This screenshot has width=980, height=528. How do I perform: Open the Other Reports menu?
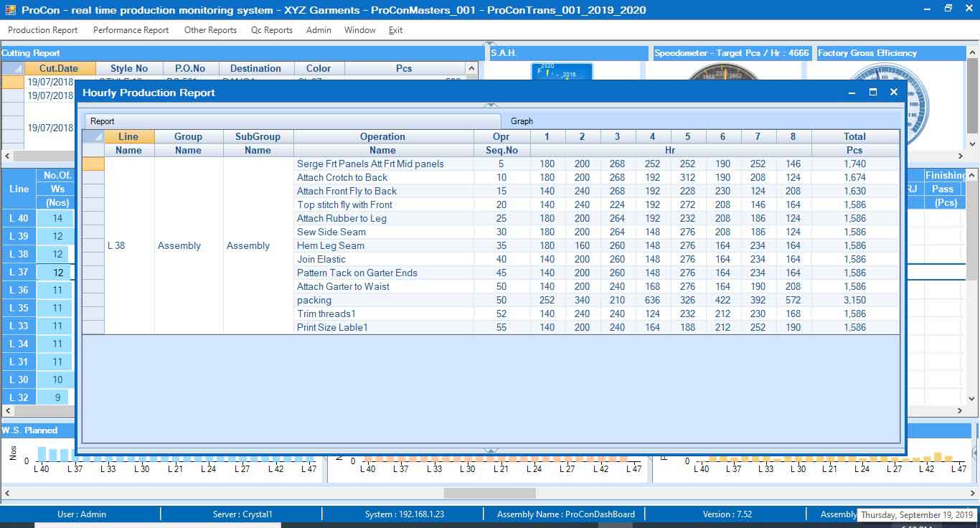210,30
